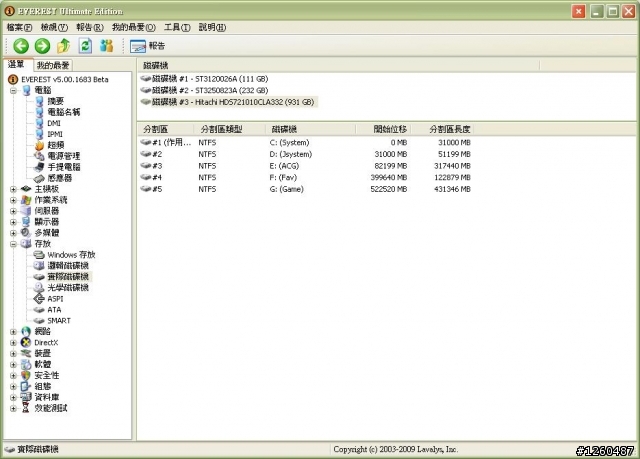
Task: Open the 說明(H) menu
Action: point(212,27)
